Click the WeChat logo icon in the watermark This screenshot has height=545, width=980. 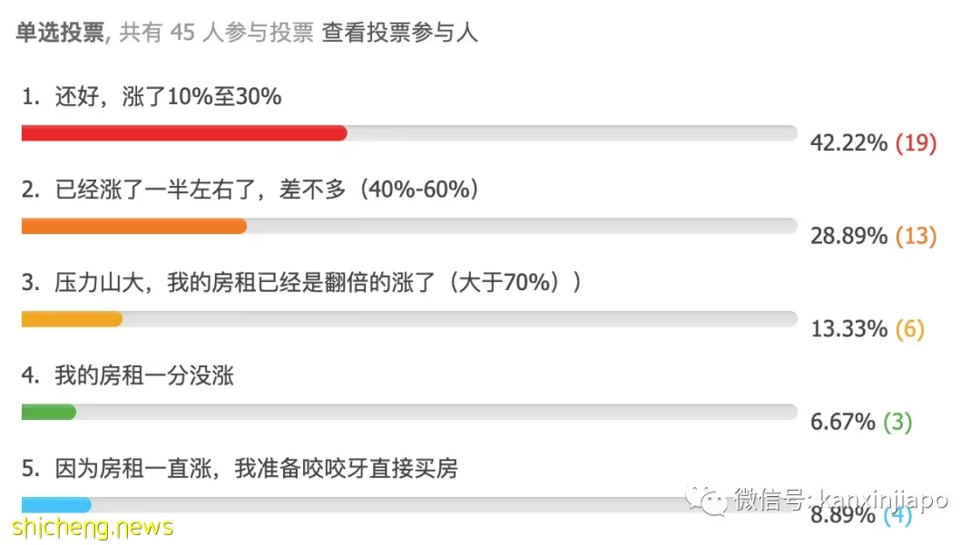pyautogui.click(x=706, y=500)
